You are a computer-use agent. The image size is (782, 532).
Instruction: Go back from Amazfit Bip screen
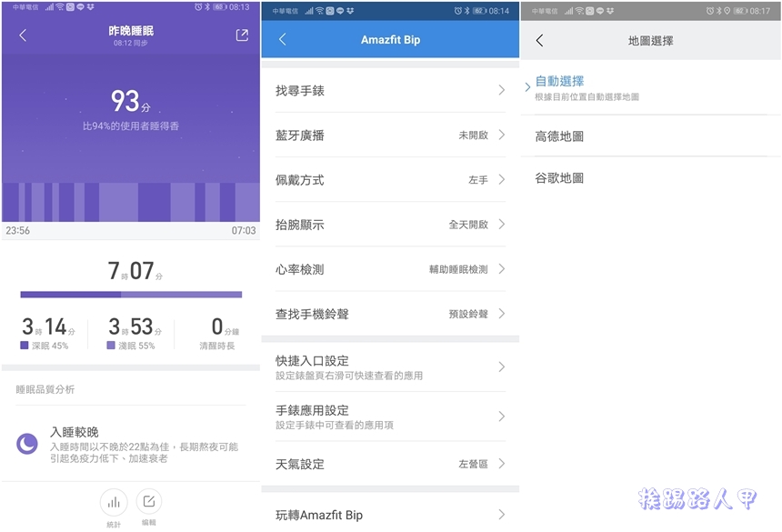[x=282, y=39]
